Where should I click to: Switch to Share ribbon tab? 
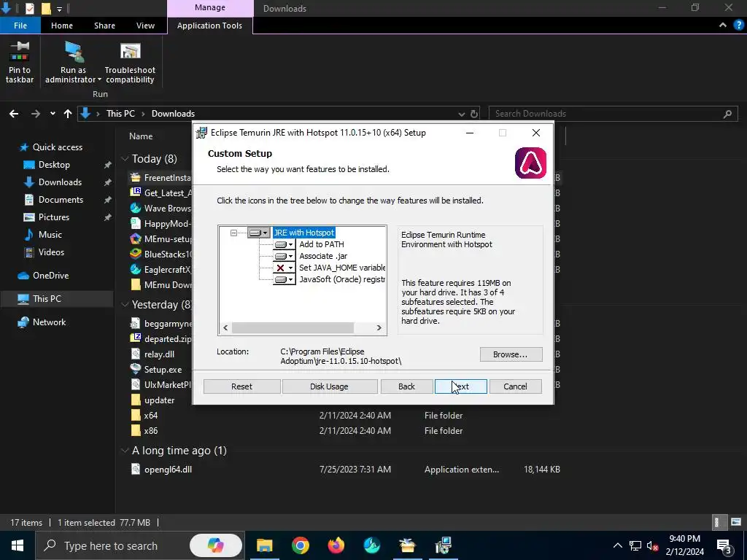(104, 26)
